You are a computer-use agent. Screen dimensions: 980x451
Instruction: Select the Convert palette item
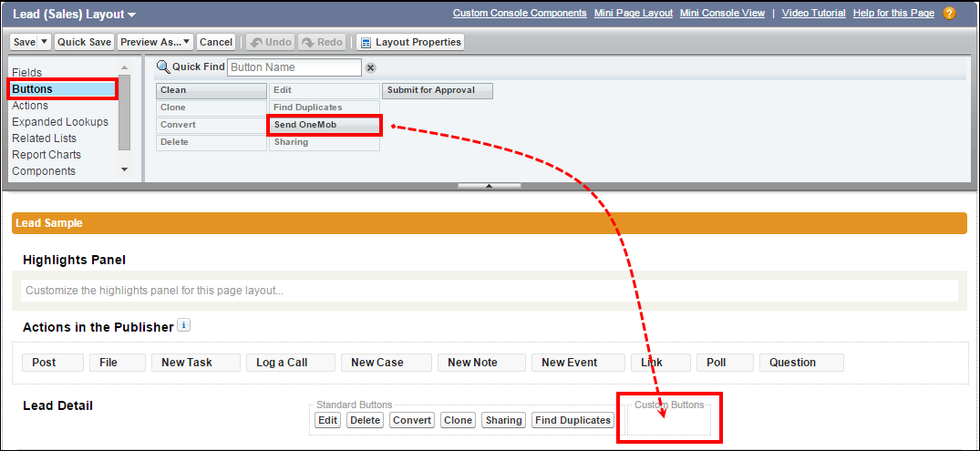211,126
